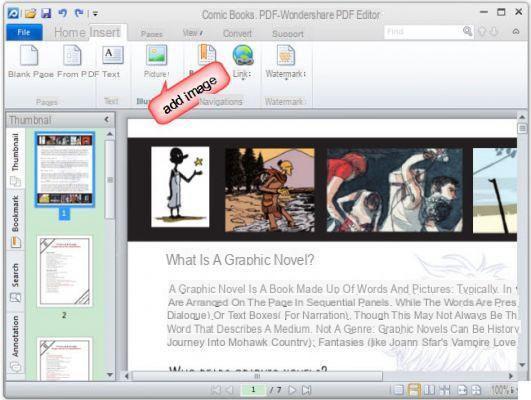531x400 pixels.
Task: Click the first comic image in banner
Action: click(x=180, y=187)
